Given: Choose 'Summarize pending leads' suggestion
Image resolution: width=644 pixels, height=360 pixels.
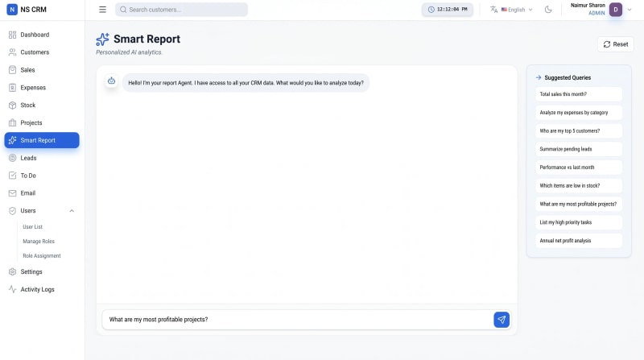Looking at the screenshot, I should pos(579,149).
